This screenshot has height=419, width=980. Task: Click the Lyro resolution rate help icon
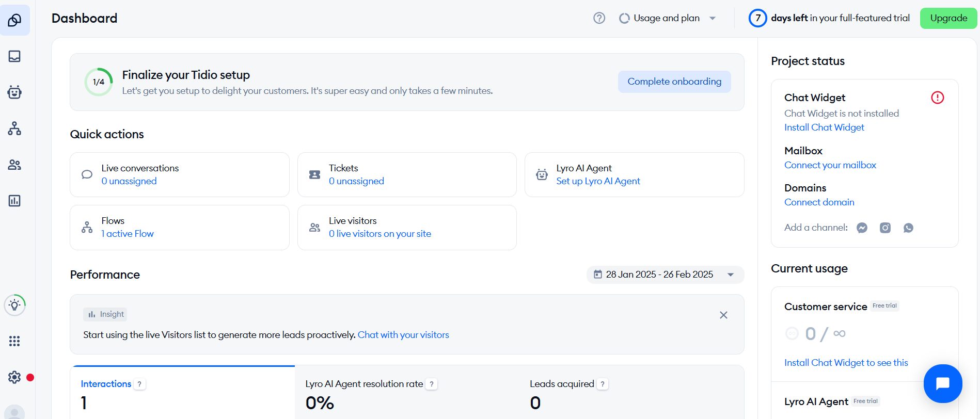click(432, 384)
